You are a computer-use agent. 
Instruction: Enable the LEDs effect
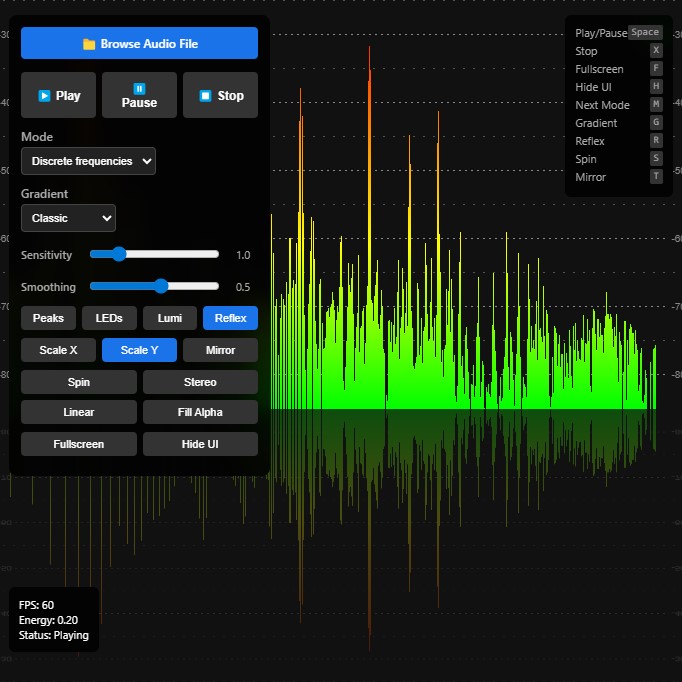point(109,318)
